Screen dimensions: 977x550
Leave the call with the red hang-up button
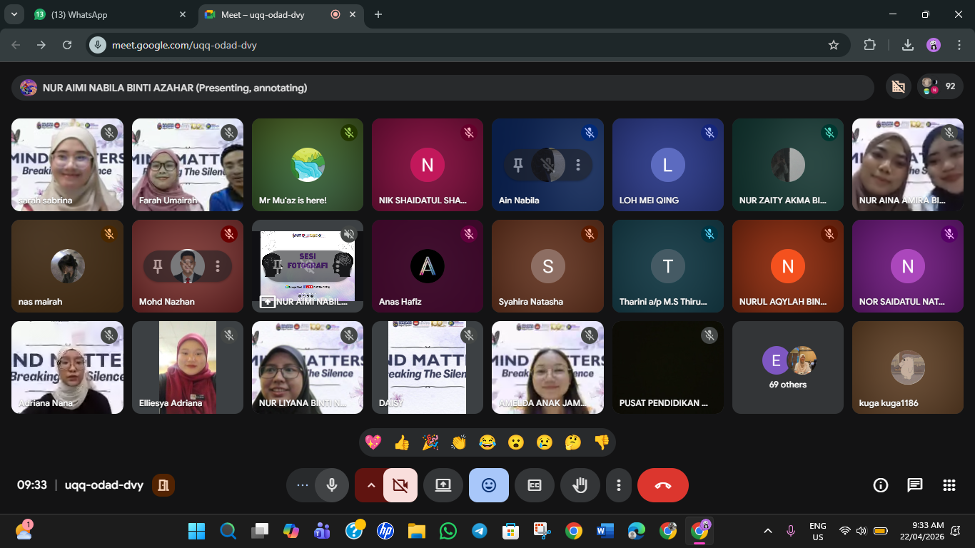pos(662,485)
